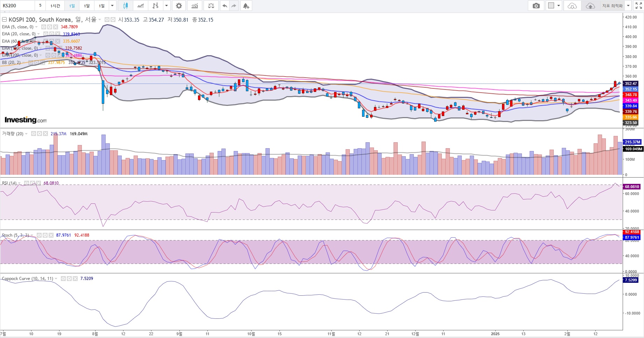Add an alert with the bell icon
Image resolution: width=644 pixels, height=338 pixels.
[246, 6]
